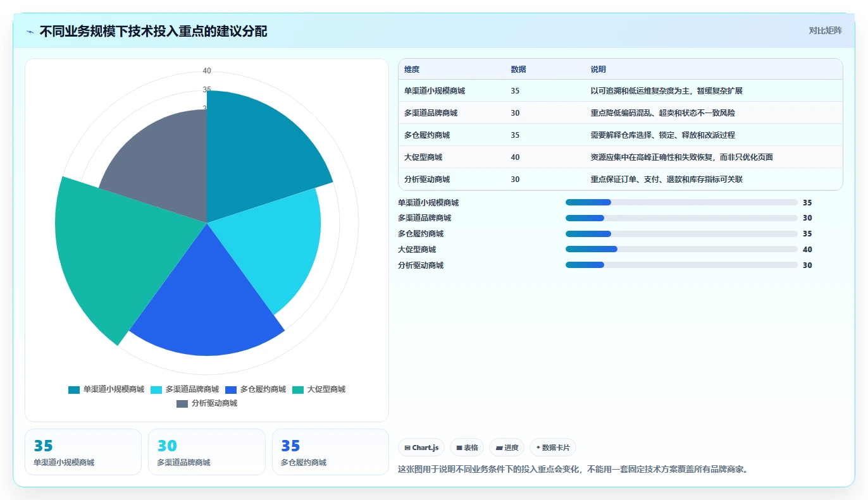Click description 重点保证订单、支付、退款和库存指标可关联
868x500 pixels.
667,180
